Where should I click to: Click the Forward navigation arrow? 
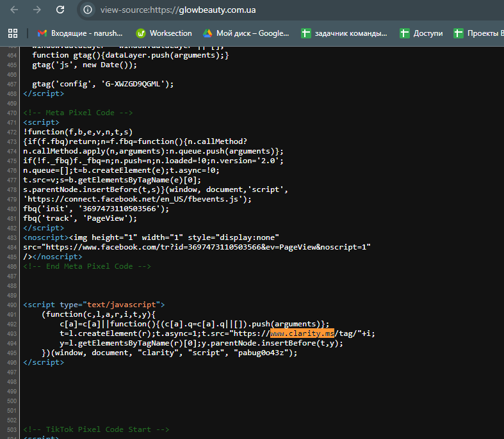pos(37,10)
